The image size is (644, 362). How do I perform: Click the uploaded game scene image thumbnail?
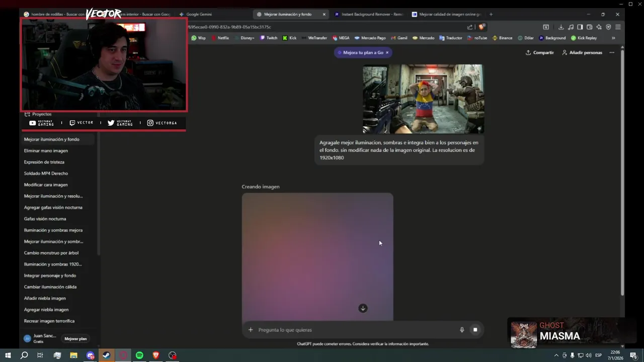click(x=424, y=99)
